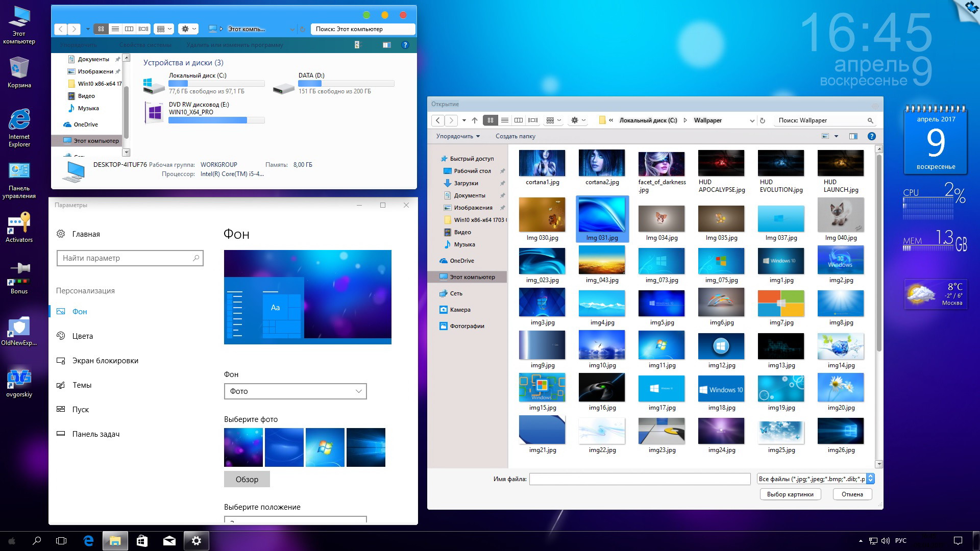
Task: Open help in Открытие dialog
Action: click(x=872, y=136)
